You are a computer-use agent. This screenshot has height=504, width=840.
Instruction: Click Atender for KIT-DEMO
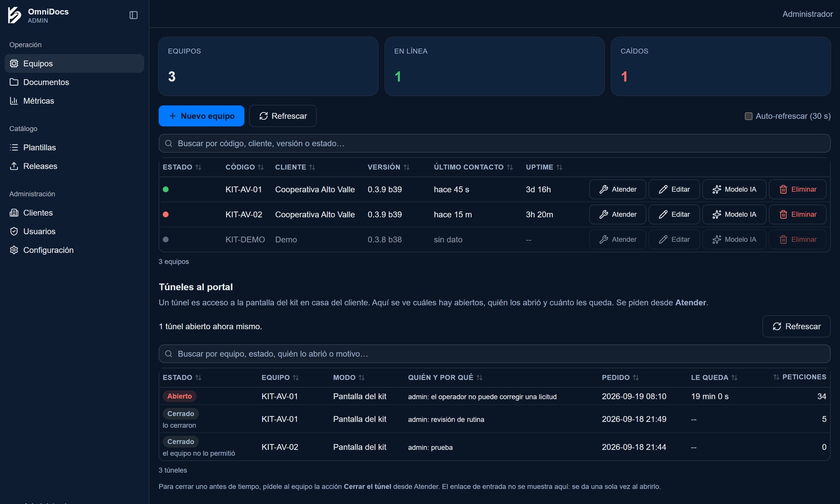click(617, 240)
